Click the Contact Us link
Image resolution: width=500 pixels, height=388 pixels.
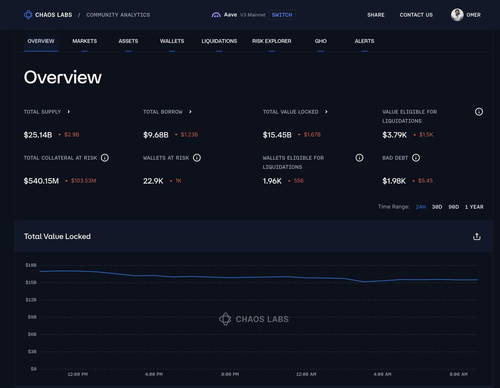416,15
